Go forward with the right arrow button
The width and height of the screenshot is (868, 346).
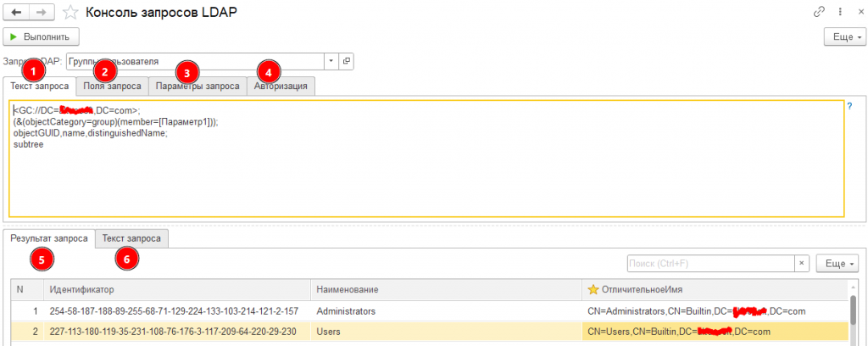[x=42, y=12]
